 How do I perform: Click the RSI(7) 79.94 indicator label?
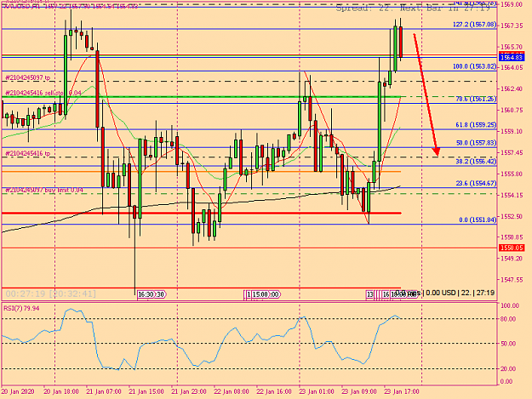click(x=21, y=308)
